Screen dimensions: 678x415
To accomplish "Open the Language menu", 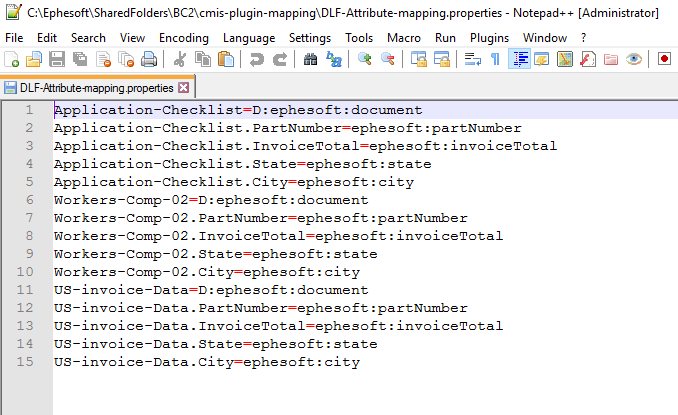I will pos(249,38).
